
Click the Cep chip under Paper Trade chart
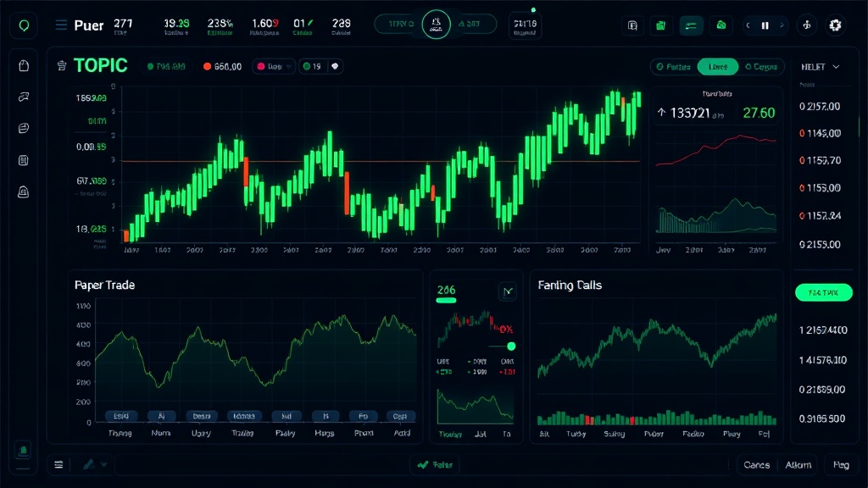pyautogui.click(x=400, y=416)
